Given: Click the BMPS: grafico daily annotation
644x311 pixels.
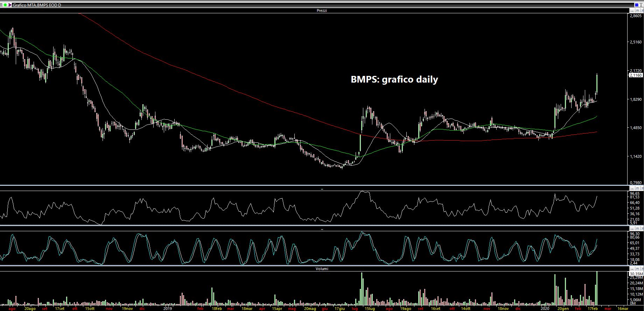Looking at the screenshot, I should click(394, 79).
